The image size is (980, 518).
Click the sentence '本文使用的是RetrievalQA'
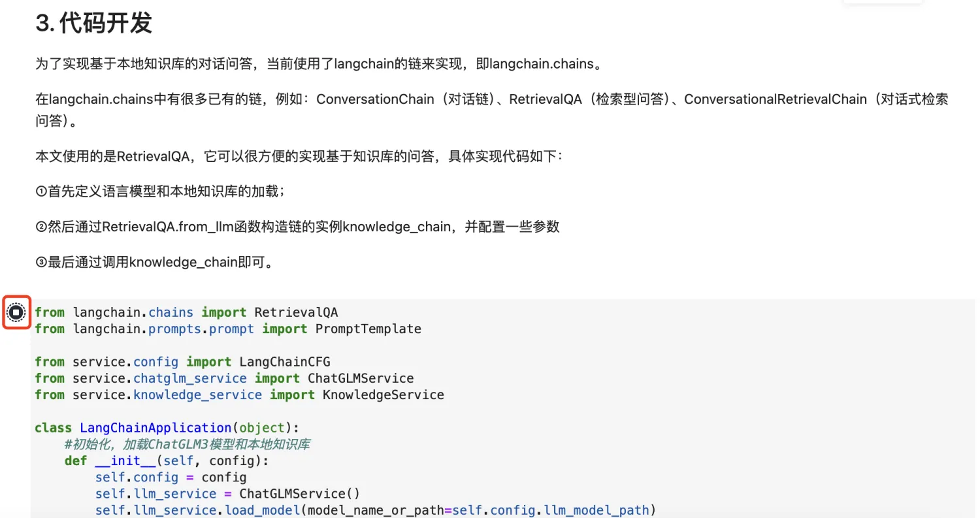point(299,157)
